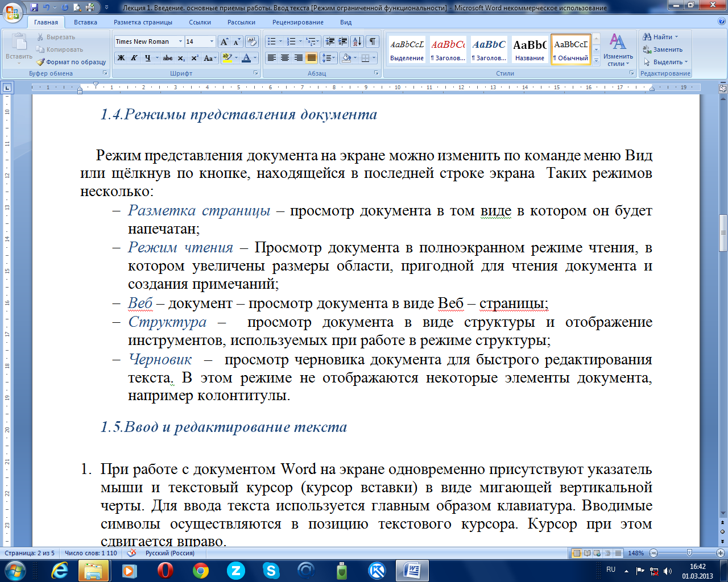Toggle underline (Ч) formatting

pyautogui.click(x=147, y=58)
